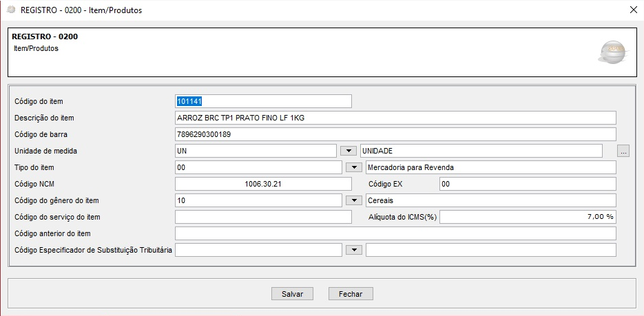Click the Mercadoria para Revenda description field
The image size is (644, 316).
point(490,167)
